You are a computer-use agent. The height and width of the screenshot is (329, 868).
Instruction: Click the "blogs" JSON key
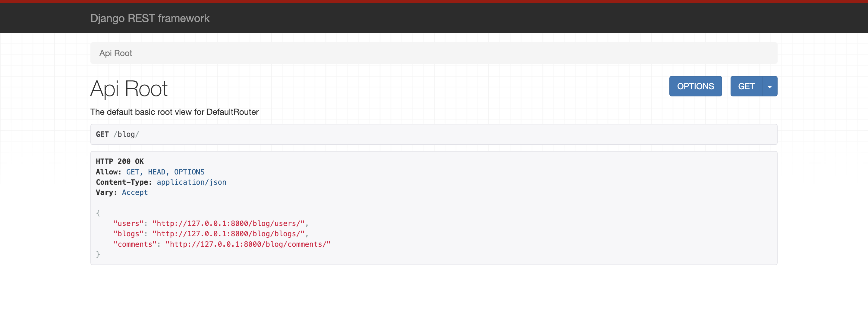[128, 234]
